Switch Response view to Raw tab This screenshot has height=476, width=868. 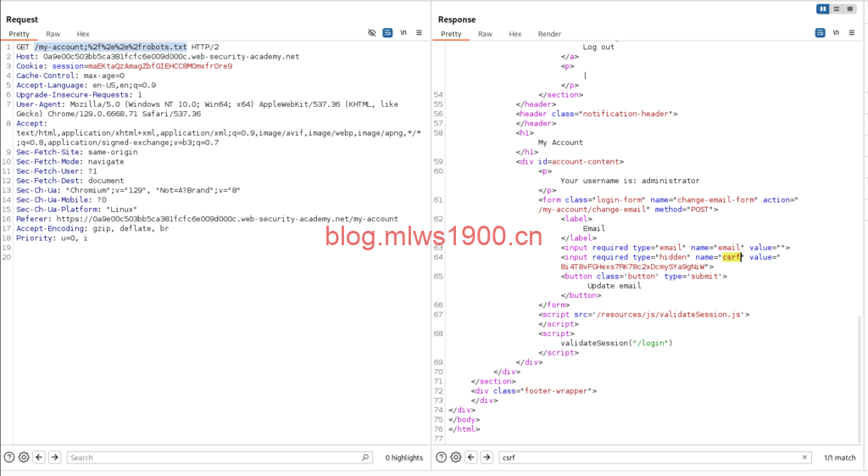tap(485, 34)
